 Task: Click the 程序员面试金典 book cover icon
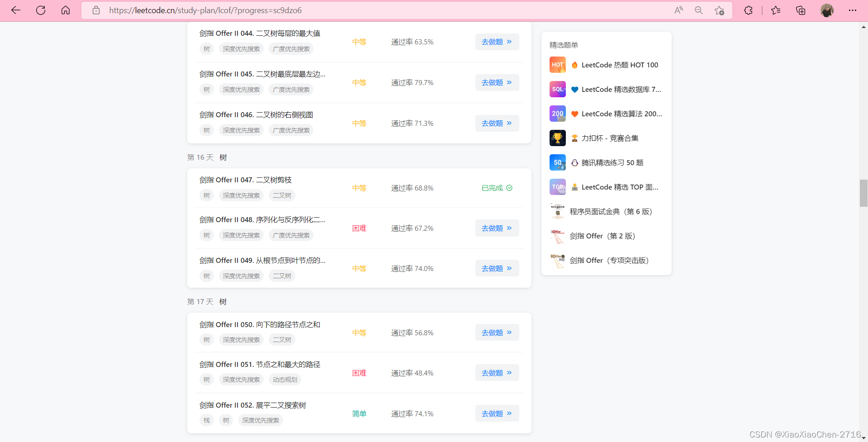pos(557,211)
